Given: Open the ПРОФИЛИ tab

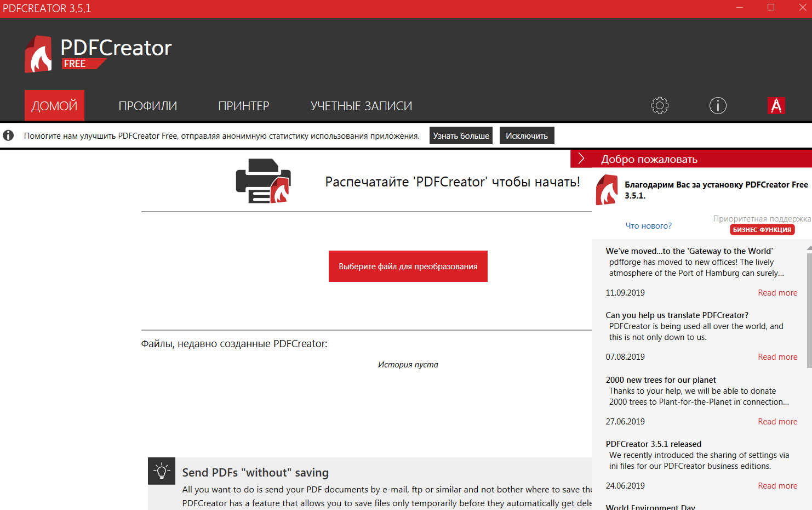Looking at the screenshot, I should (x=148, y=106).
